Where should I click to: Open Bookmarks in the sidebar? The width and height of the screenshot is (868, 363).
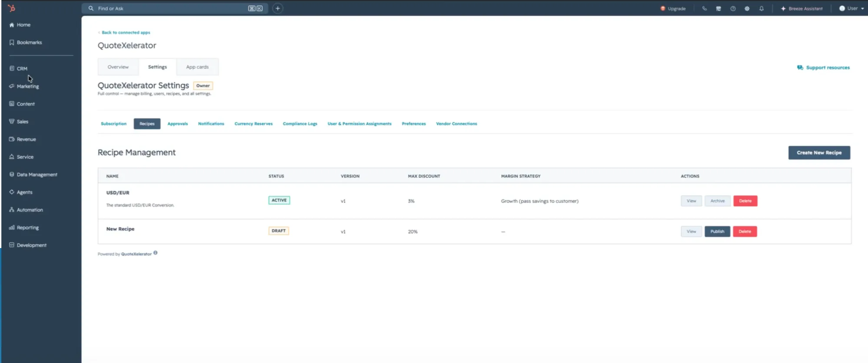26,43
